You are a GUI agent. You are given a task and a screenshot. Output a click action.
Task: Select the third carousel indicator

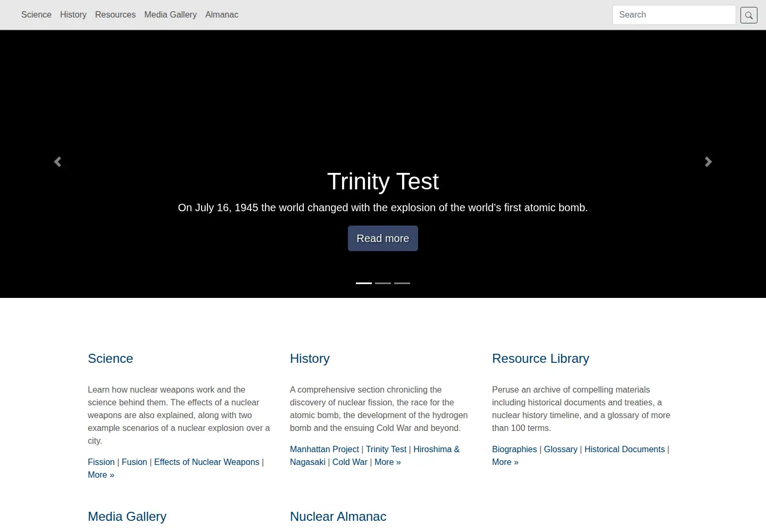click(x=402, y=283)
